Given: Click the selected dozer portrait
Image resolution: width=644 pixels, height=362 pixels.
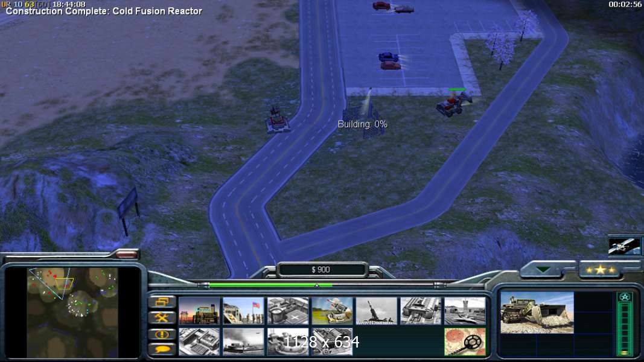Looking at the screenshot, I should pos(537,313).
